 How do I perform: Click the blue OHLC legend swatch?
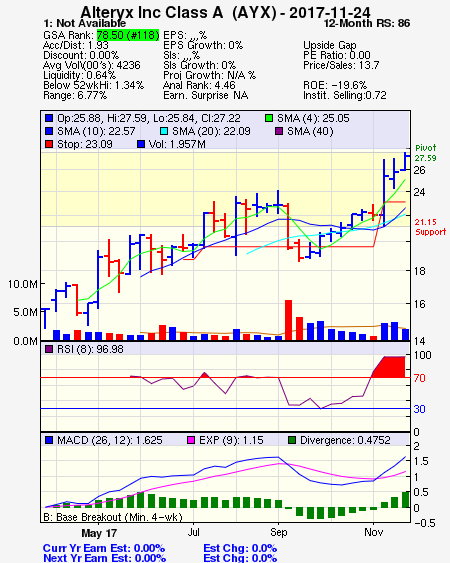(49, 118)
